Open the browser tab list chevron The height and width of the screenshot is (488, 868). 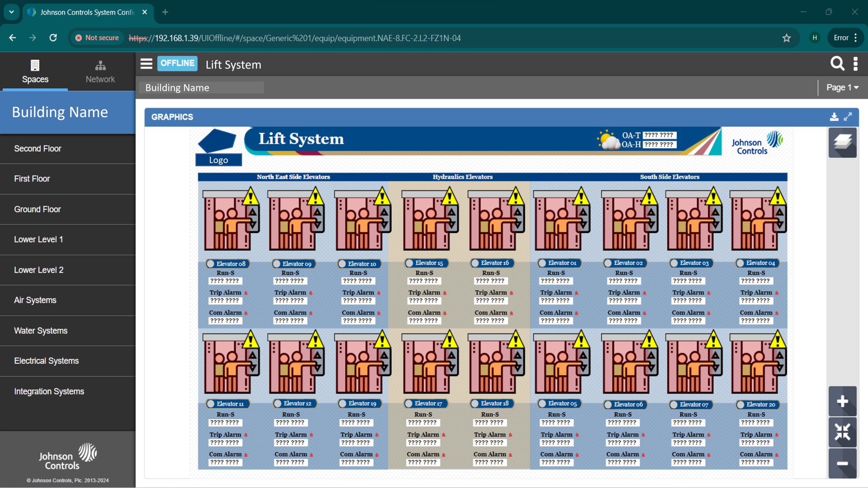click(x=11, y=12)
